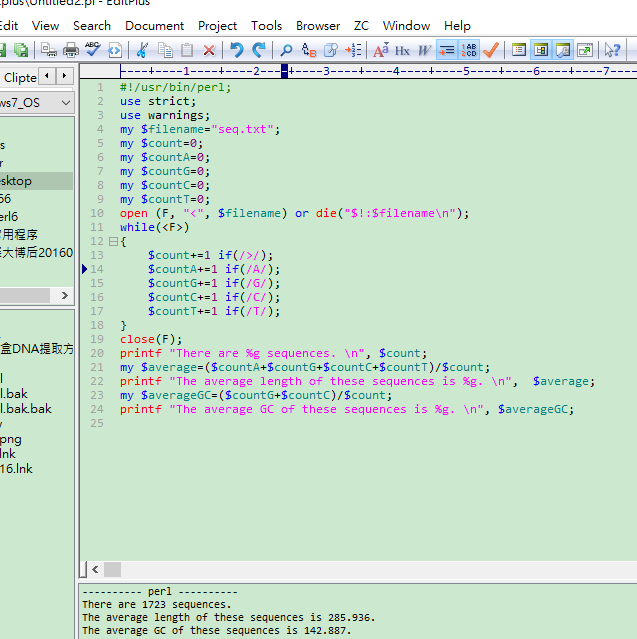Click the Cut scissors icon
Image resolution: width=637 pixels, height=639 pixels.
coord(142,50)
